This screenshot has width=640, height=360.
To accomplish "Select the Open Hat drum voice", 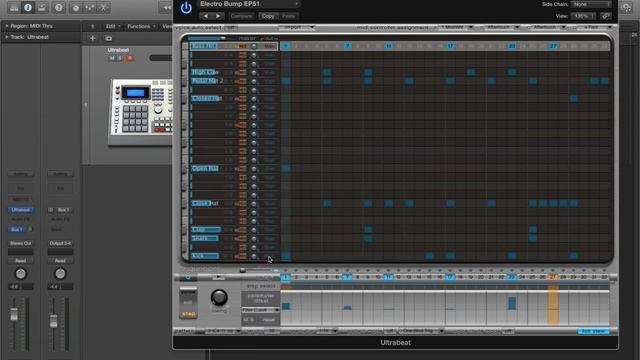I will coord(205,168).
